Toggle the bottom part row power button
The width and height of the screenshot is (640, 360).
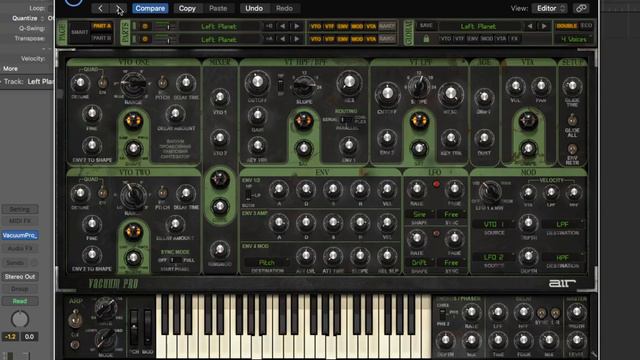[144, 39]
